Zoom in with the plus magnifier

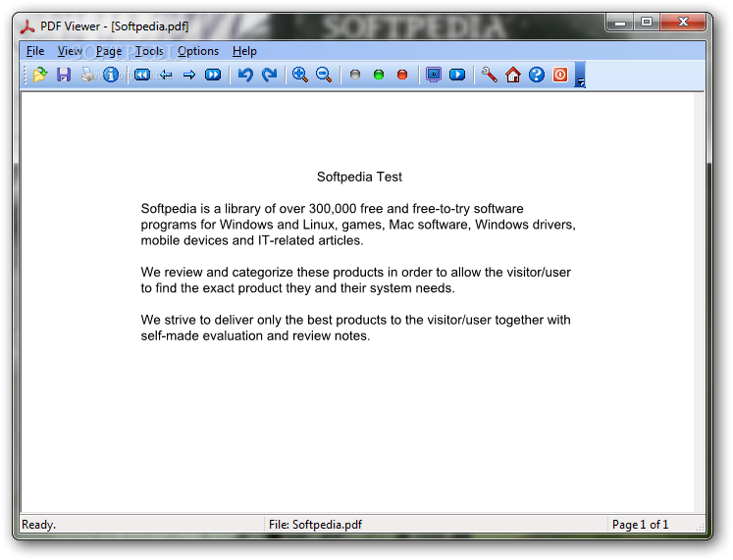coord(299,75)
